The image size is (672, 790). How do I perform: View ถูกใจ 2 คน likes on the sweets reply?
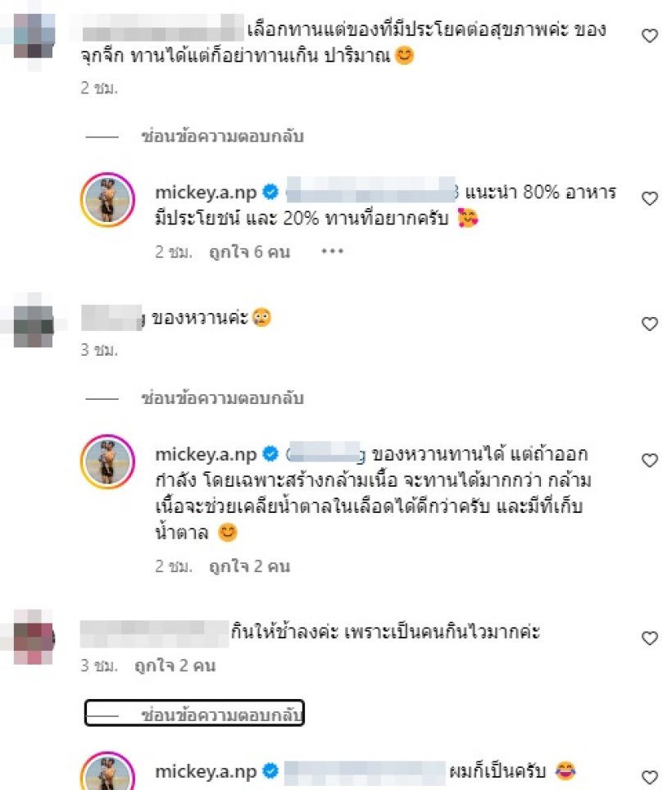point(250,566)
